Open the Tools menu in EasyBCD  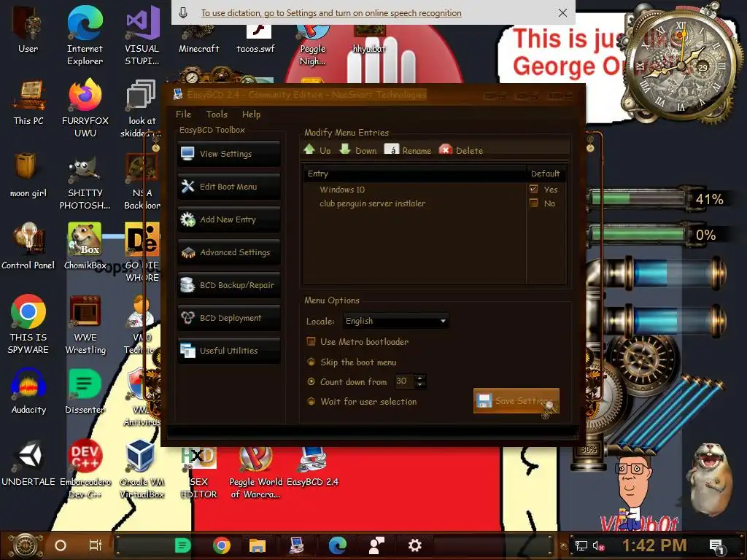217,114
